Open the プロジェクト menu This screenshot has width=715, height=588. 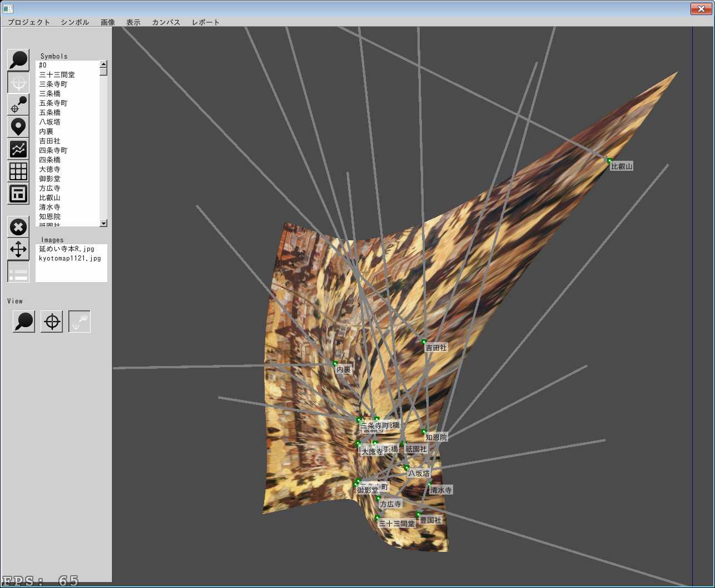click(x=29, y=22)
